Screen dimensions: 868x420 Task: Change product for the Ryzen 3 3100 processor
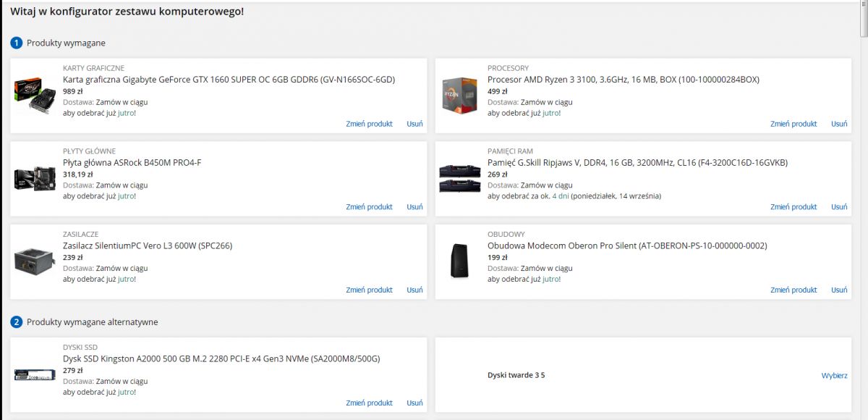tap(793, 124)
